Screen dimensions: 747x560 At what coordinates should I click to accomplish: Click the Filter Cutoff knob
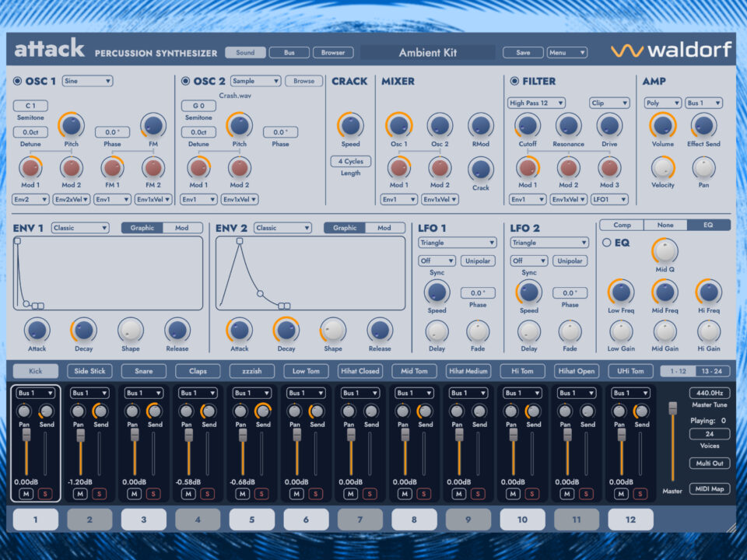click(x=528, y=125)
